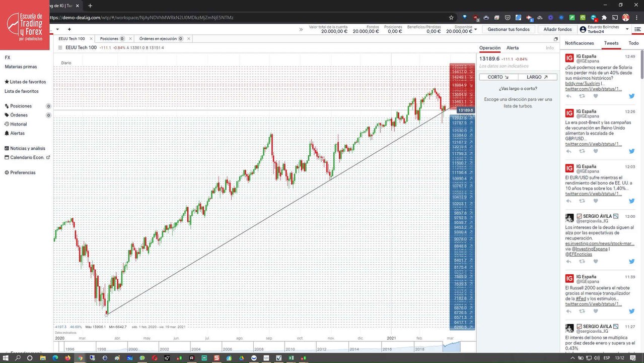Viewport: 644px width, 363px height.
Task: Open the es.investing.com news link
Action: [x=600, y=244]
